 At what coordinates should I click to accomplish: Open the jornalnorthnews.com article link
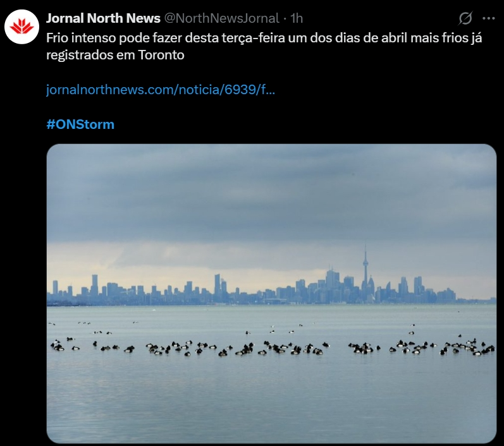[x=161, y=90]
